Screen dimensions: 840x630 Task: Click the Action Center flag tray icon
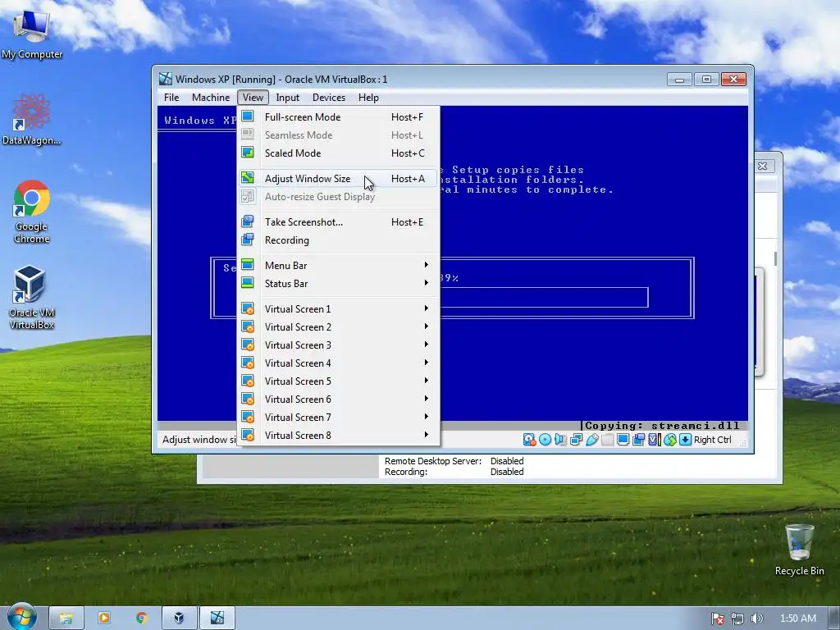coord(717,619)
